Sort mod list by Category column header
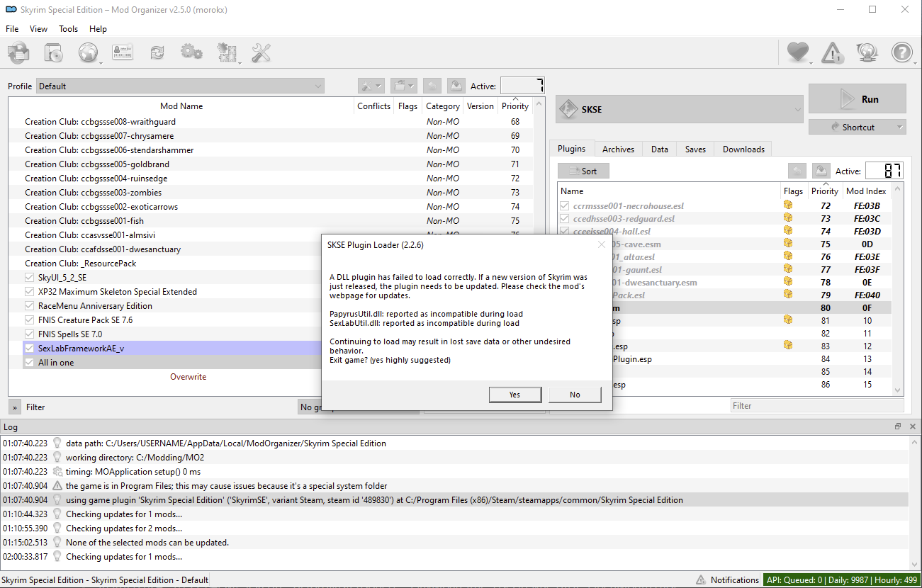The width and height of the screenshot is (922, 588). (443, 106)
